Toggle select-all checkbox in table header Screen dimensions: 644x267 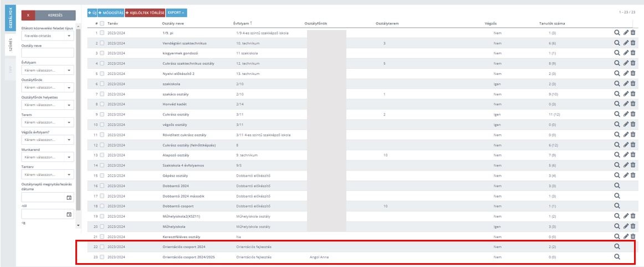click(102, 23)
